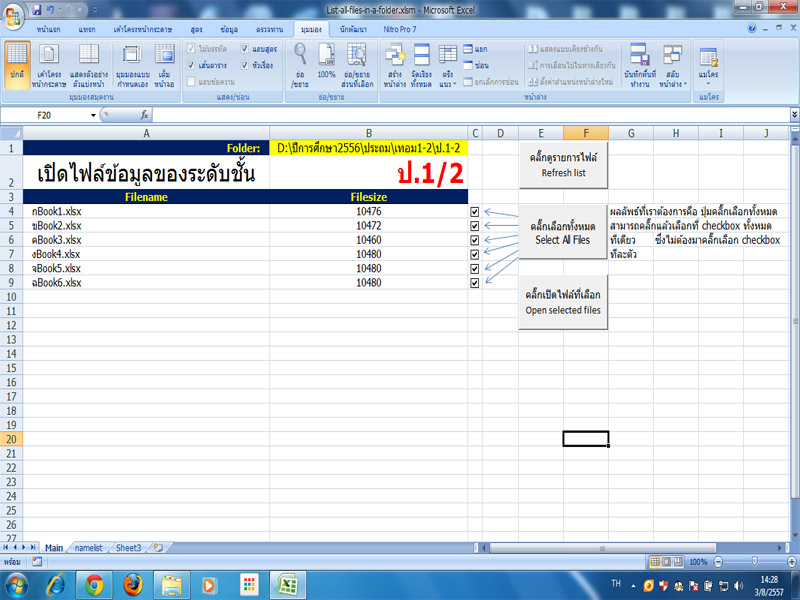Click the Refresh list button
Image resolution: width=800 pixels, height=600 pixels.
point(563,163)
